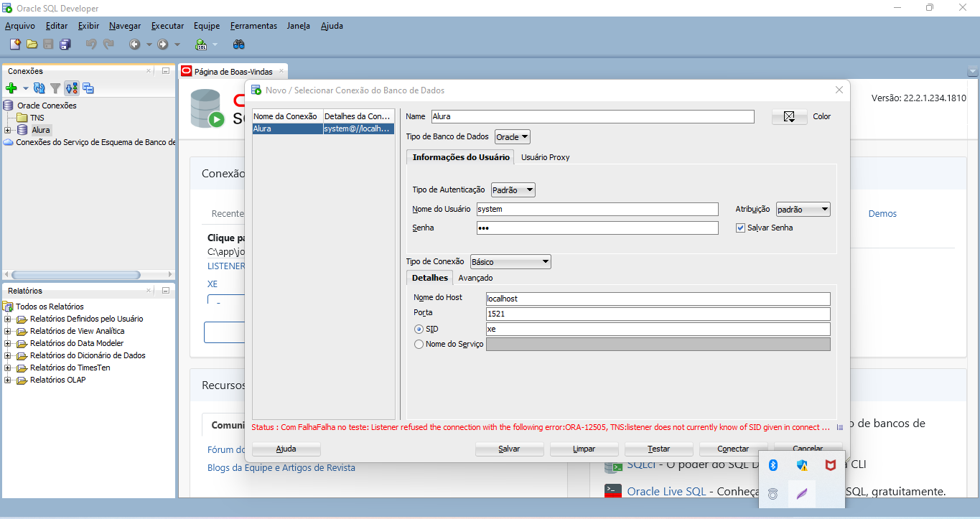Click the status details icon after the error message

click(x=840, y=427)
